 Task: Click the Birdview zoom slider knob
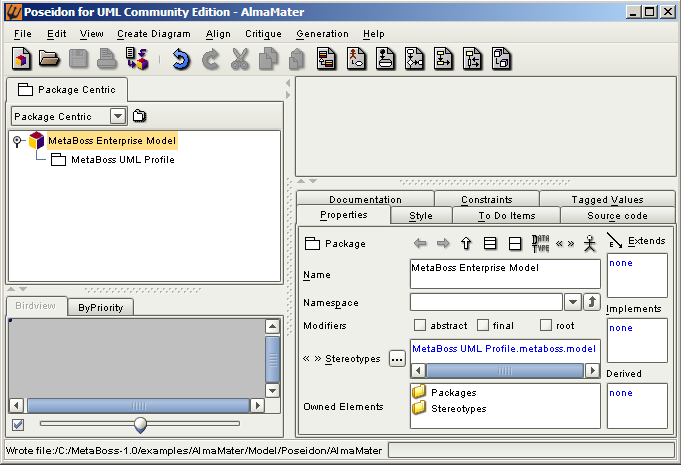coord(140,424)
